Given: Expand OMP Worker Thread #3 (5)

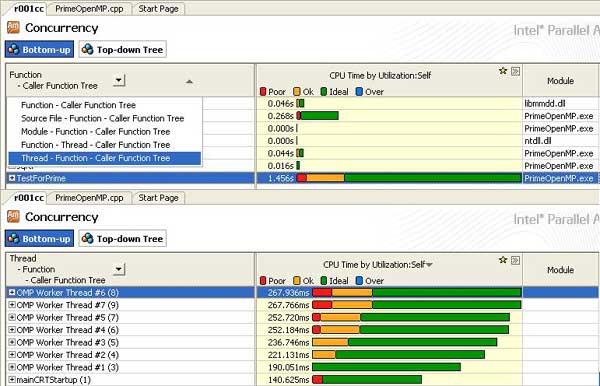Looking at the screenshot, I should tap(12, 342).
